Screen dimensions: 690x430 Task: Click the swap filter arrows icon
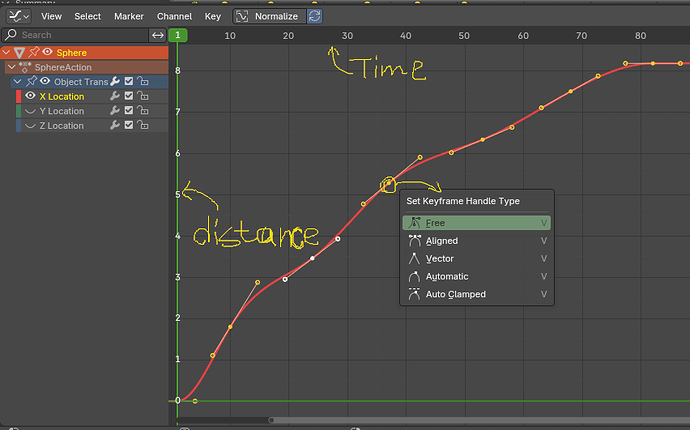[158, 35]
